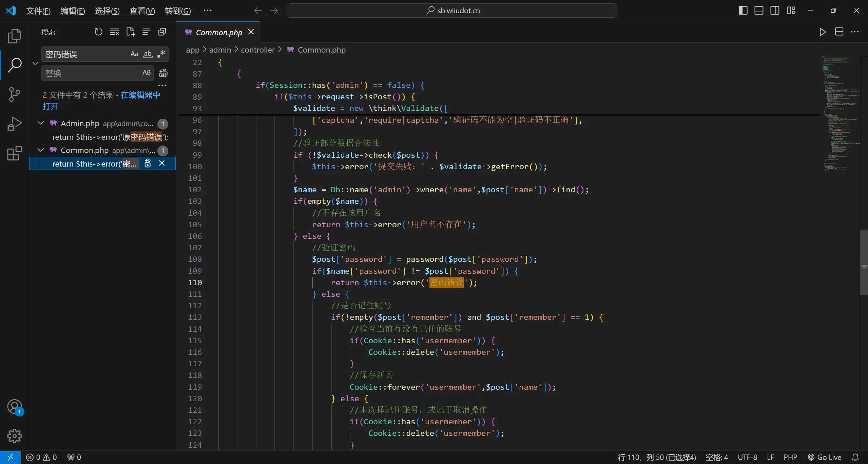
Task: Click Go Live in status bar
Action: coord(825,457)
